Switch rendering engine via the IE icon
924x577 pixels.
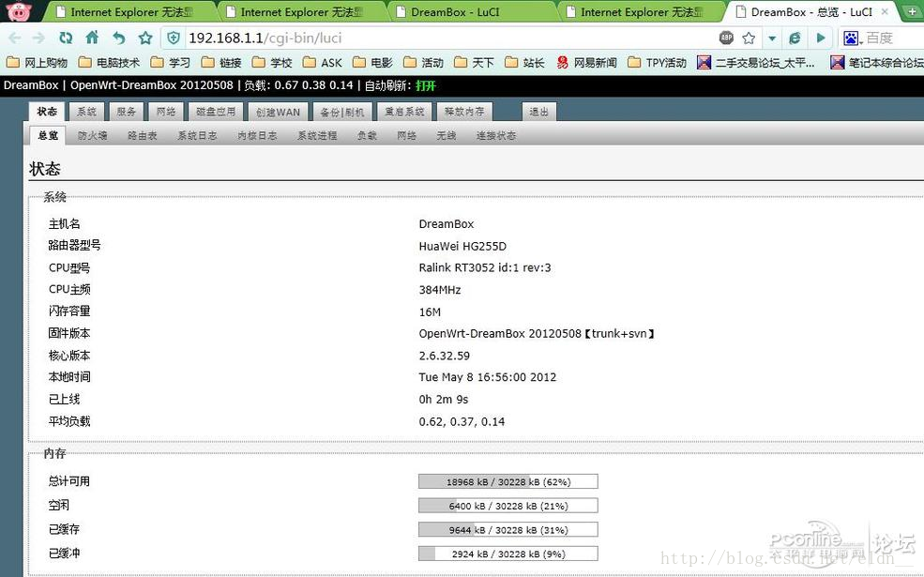click(x=795, y=38)
